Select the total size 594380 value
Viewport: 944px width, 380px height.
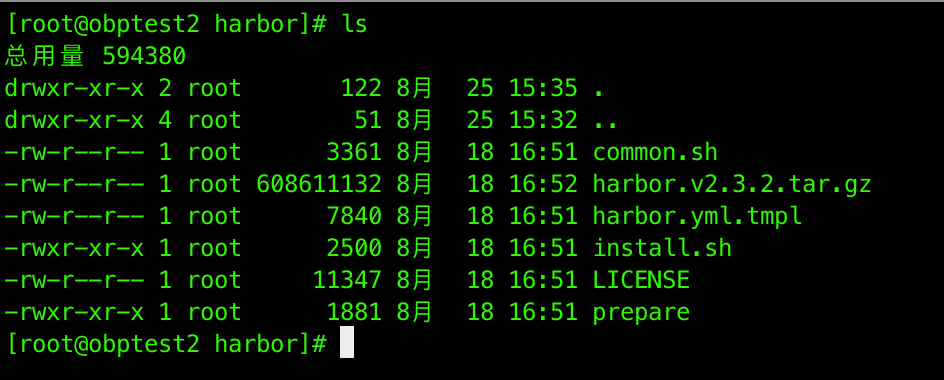pos(144,56)
